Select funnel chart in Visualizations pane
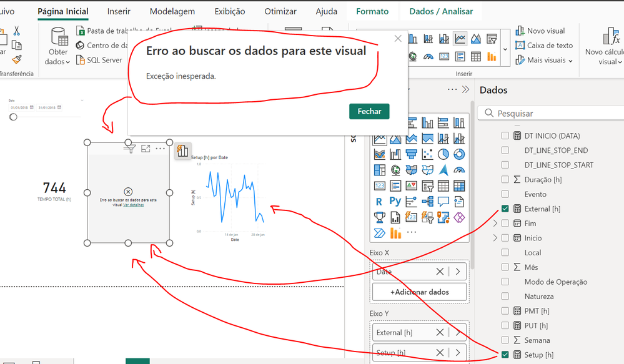The height and width of the screenshot is (364, 624). 412,154
